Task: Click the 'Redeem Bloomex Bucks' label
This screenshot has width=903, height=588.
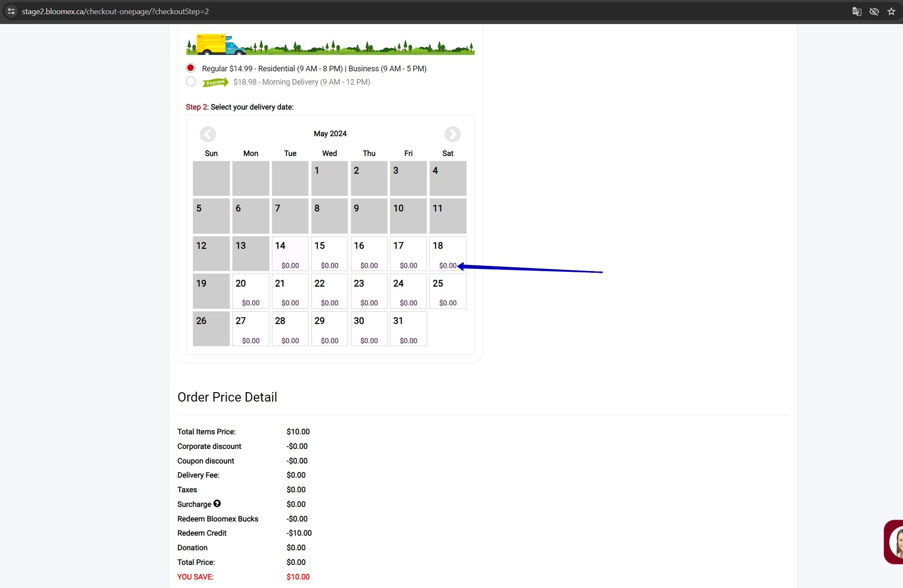Action: 218,519
